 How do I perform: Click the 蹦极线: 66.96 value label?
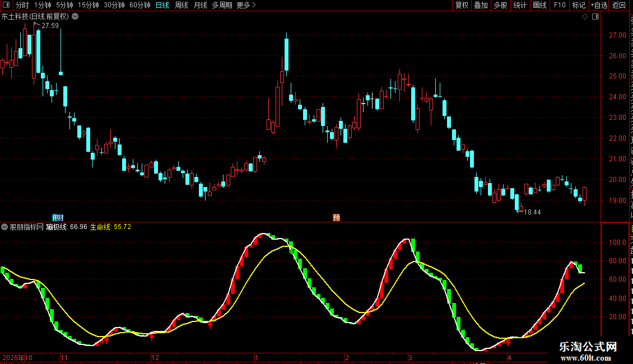[x=67, y=227]
